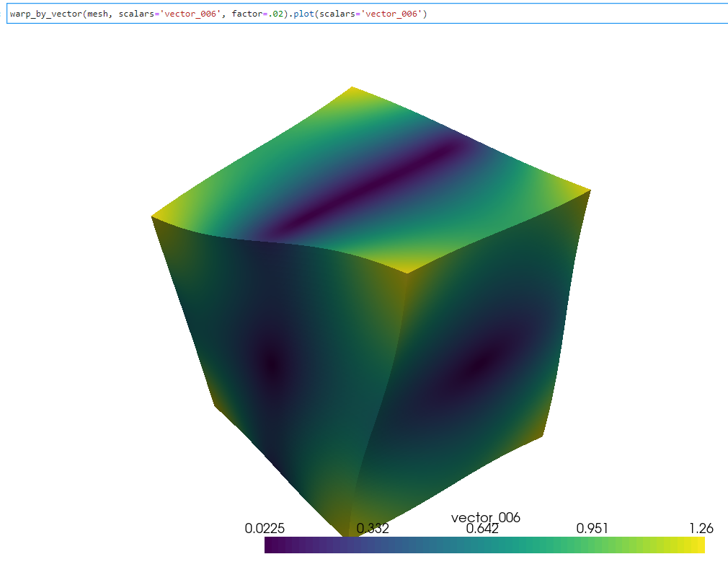Select first 'vector_006' string after scalars=

coord(190,14)
